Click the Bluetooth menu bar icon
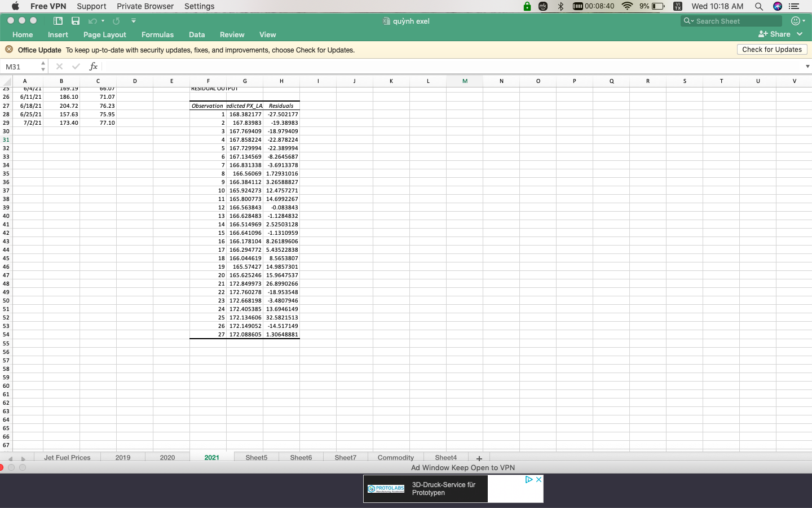 click(561, 6)
